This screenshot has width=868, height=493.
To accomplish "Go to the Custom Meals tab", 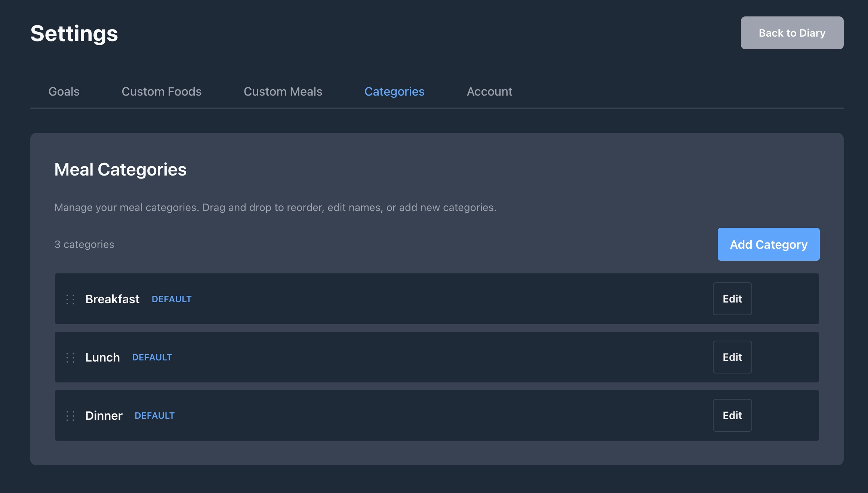I will [x=283, y=92].
